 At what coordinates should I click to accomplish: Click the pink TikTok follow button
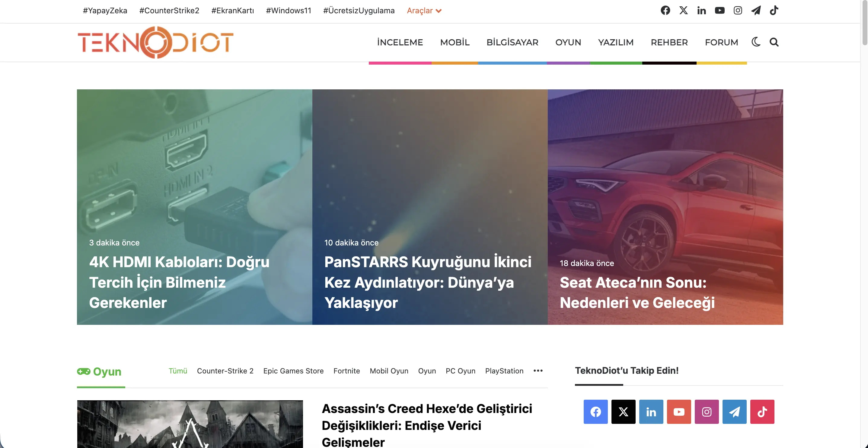point(762,411)
